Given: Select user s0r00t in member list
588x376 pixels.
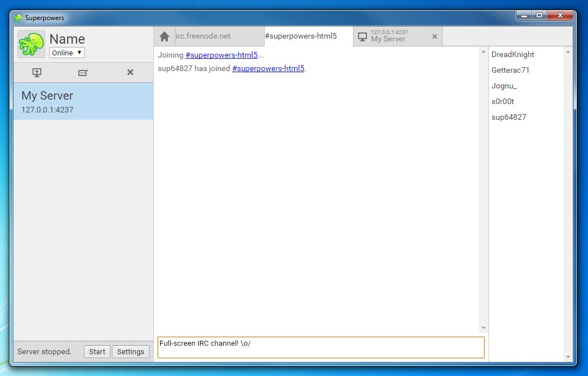Looking at the screenshot, I should pos(502,102).
